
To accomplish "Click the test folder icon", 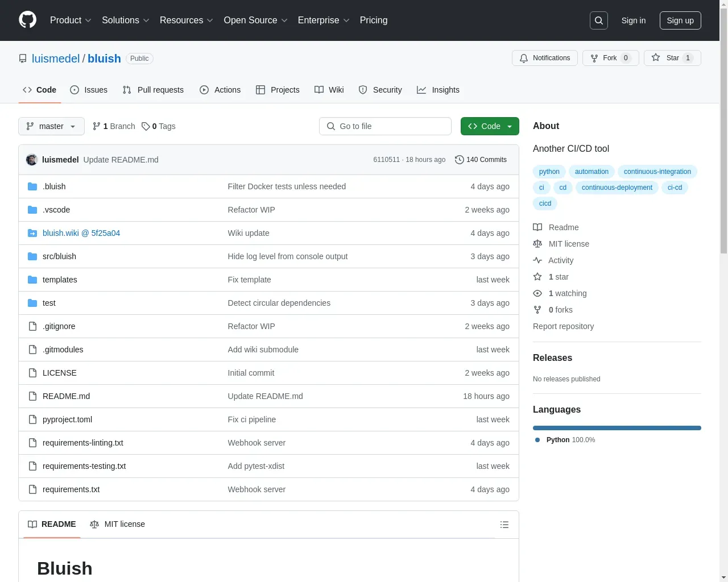I will click(32, 303).
